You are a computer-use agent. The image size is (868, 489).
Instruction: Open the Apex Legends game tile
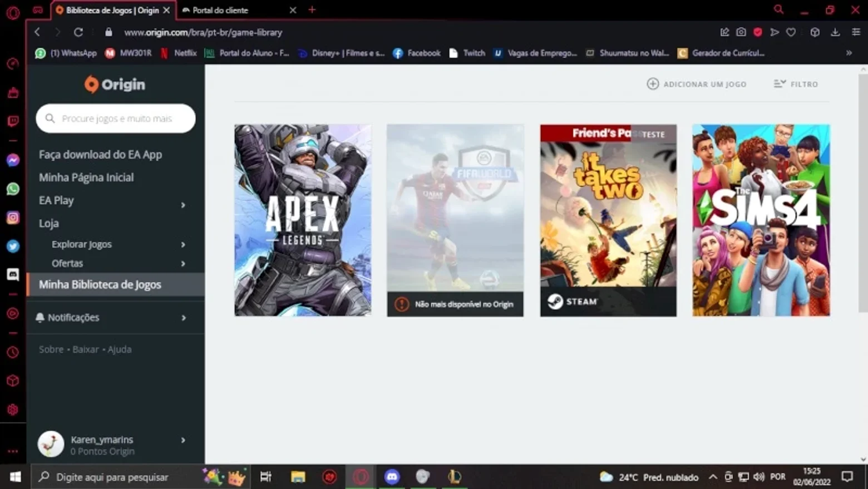pyautogui.click(x=303, y=220)
